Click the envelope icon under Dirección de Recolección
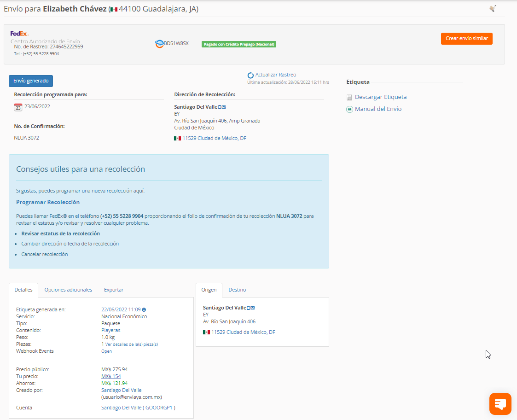This screenshot has height=420, width=517. point(224,107)
